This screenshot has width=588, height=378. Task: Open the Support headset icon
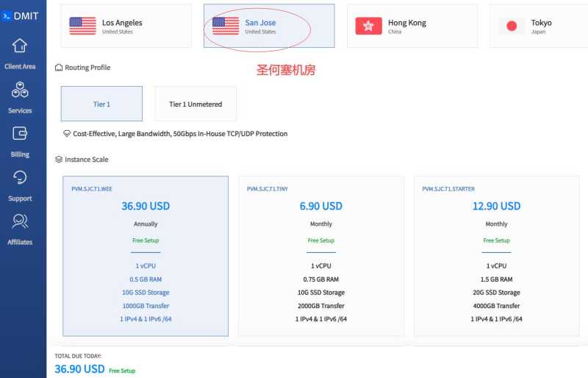[20, 177]
